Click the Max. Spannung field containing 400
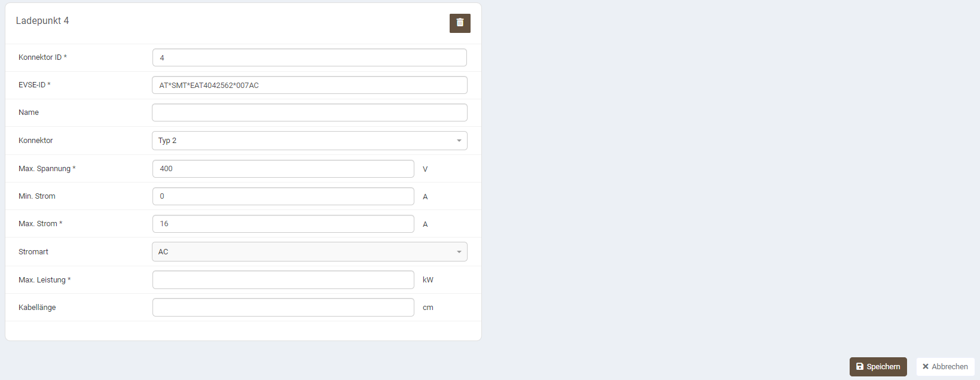980x380 pixels. [x=283, y=169]
